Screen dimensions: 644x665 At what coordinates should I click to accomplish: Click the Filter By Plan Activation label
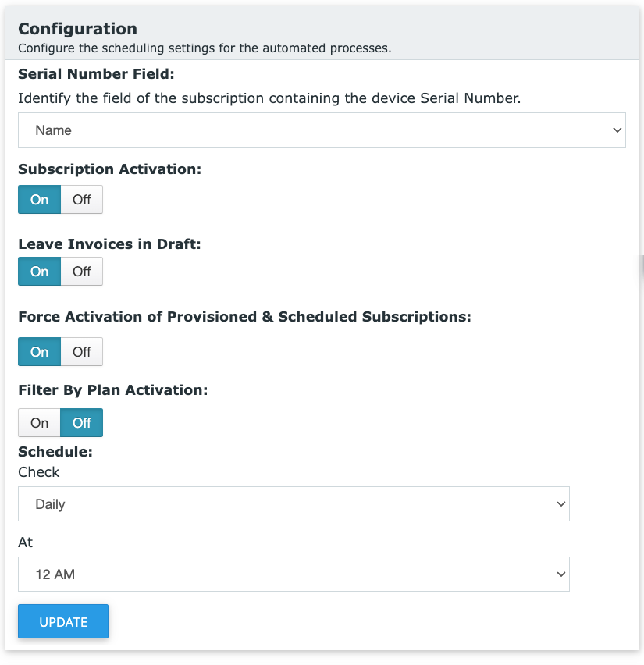(x=113, y=390)
